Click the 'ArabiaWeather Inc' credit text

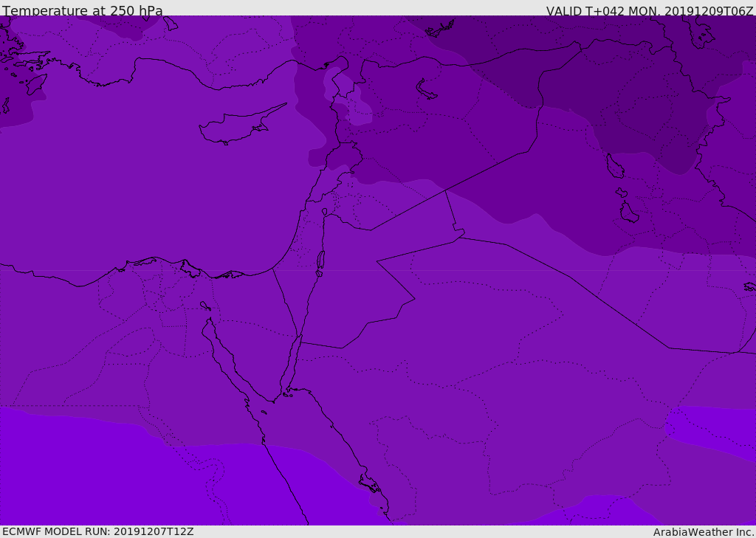pos(703,532)
